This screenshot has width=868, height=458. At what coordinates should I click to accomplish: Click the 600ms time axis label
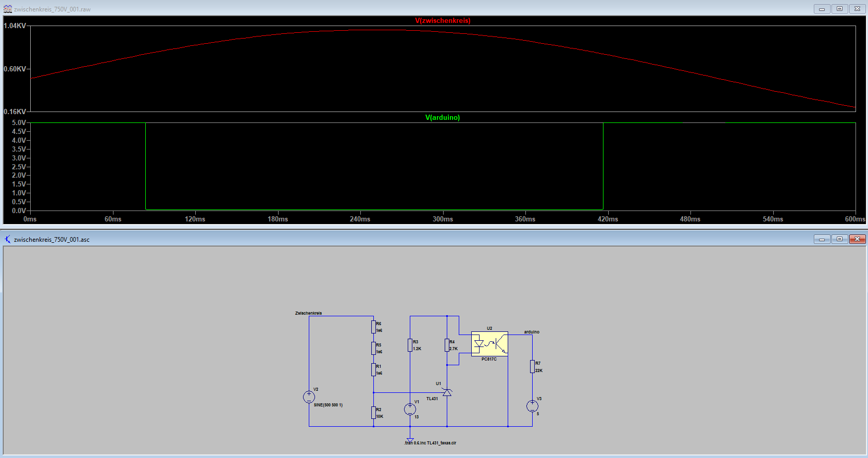click(x=855, y=219)
